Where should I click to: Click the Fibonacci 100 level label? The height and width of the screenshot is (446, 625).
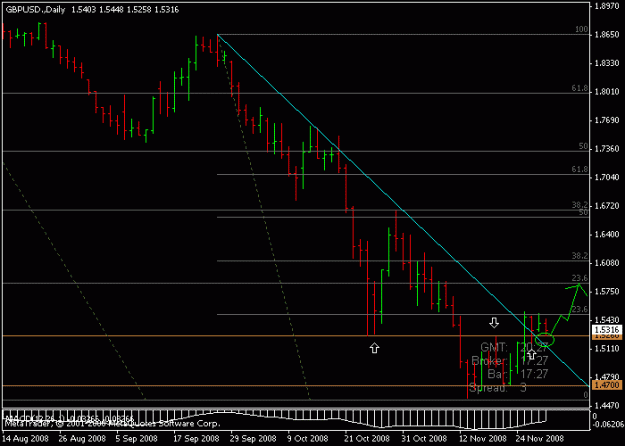click(x=582, y=29)
